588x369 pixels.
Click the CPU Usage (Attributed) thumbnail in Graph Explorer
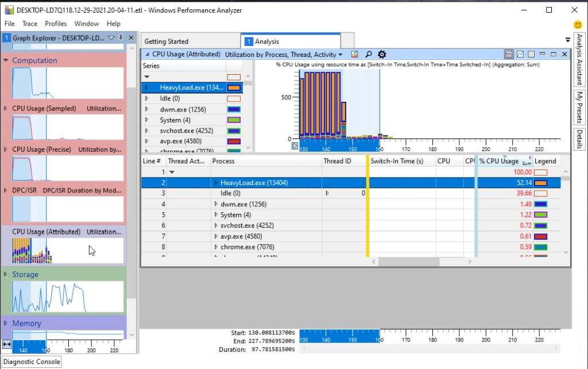pos(68,251)
